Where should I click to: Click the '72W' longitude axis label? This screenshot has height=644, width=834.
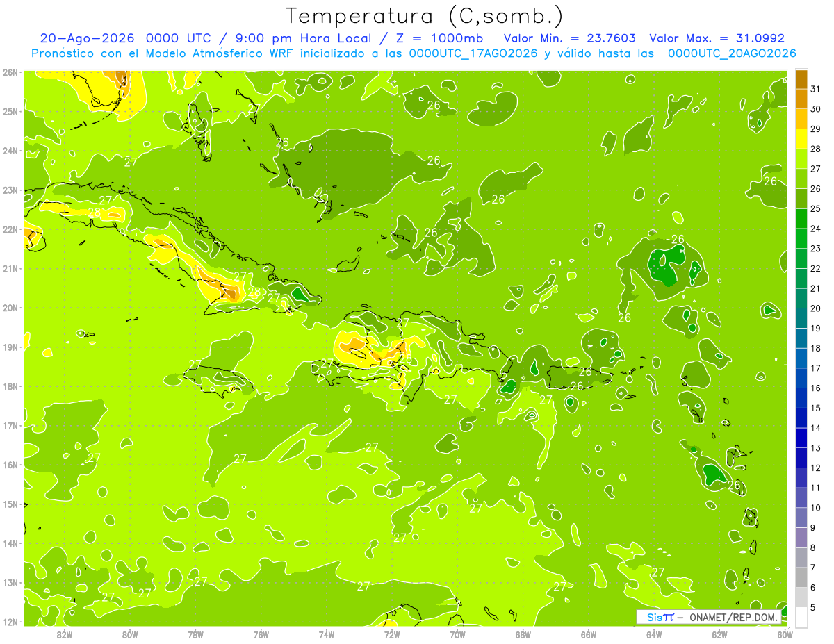point(392,634)
